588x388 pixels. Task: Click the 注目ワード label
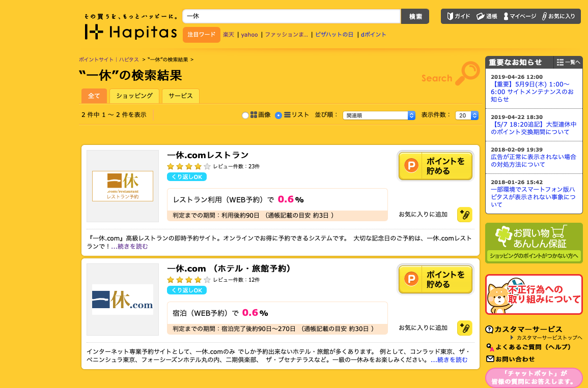click(x=202, y=35)
